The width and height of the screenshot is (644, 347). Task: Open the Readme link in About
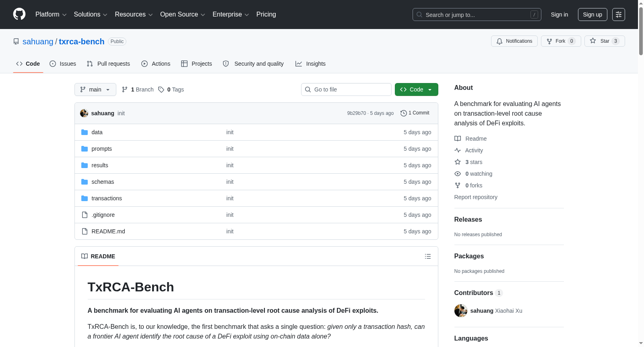471,139
